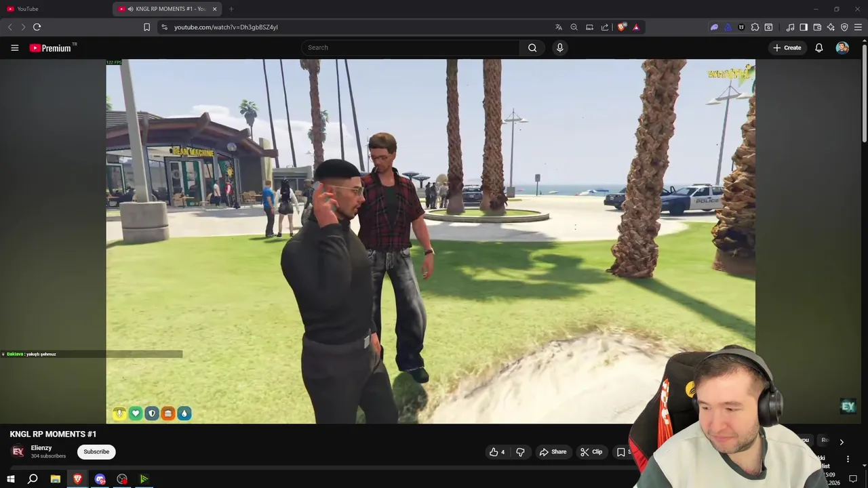Viewport: 868px width, 488px height.
Task: Click the video player area
Action: (x=431, y=241)
